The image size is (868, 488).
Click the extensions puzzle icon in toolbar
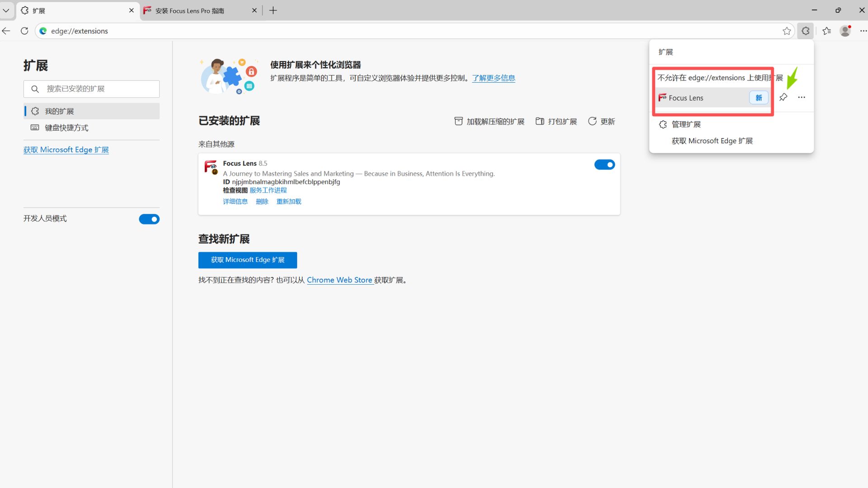805,31
